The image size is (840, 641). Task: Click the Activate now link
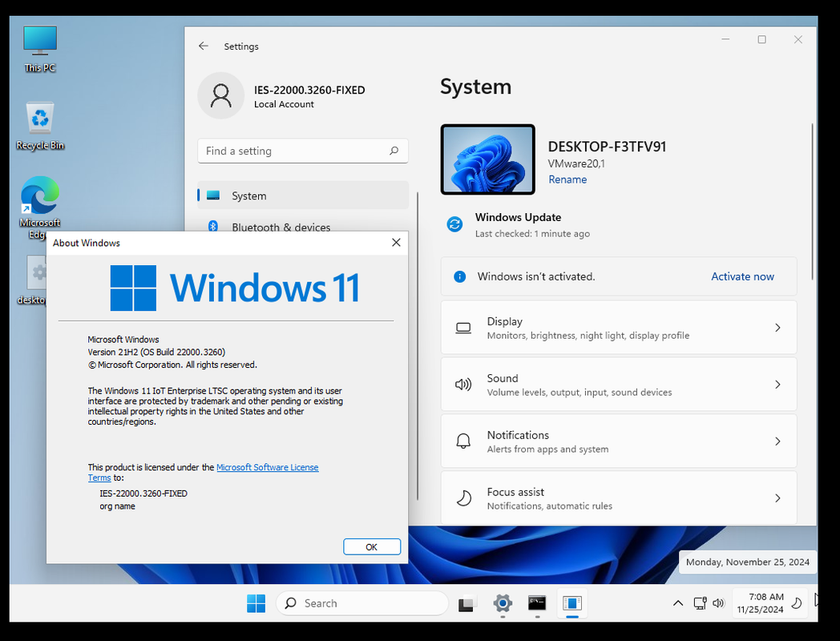pos(742,276)
